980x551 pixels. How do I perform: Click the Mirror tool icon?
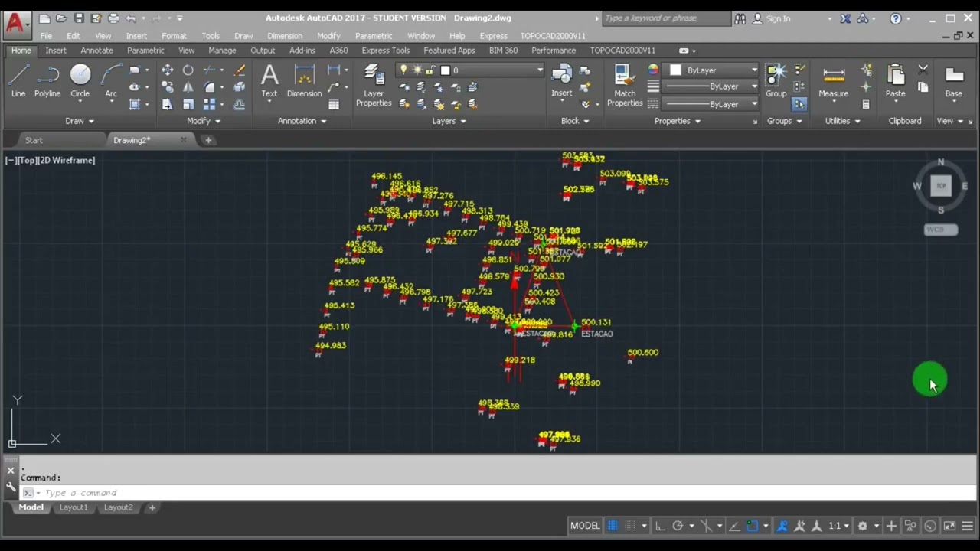click(x=188, y=87)
